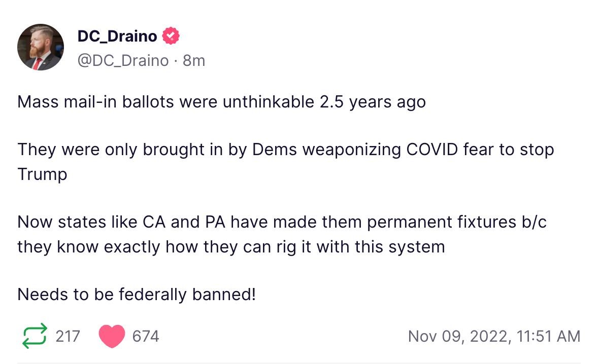View the 217 ReTruth count

[x=68, y=337]
